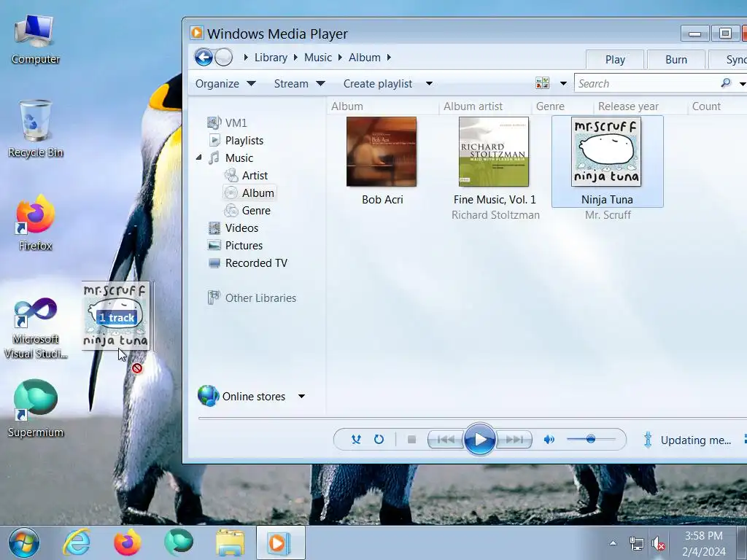Click the volume slider
The image size is (747, 560).
[591, 439]
